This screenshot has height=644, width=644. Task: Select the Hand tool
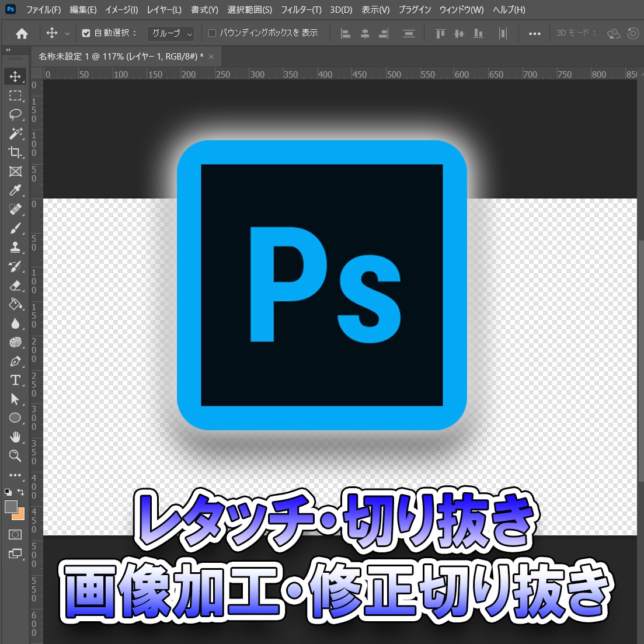pos(15,437)
